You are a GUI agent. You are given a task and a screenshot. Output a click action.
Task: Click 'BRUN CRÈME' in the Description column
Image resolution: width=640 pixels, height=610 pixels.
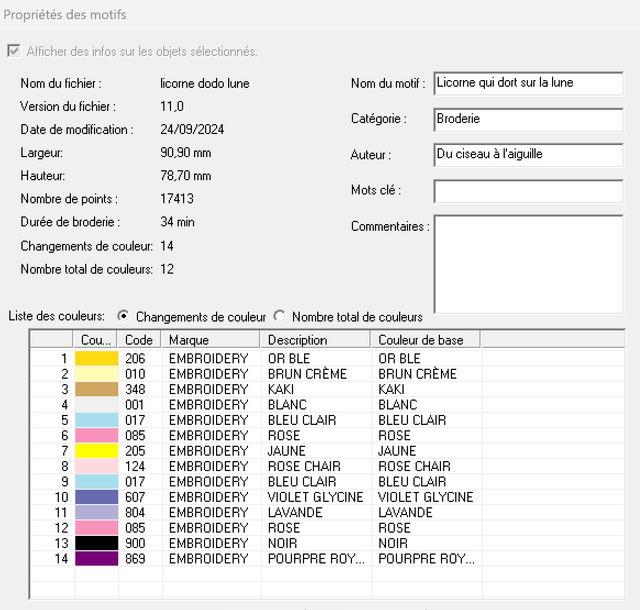click(x=307, y=374)
